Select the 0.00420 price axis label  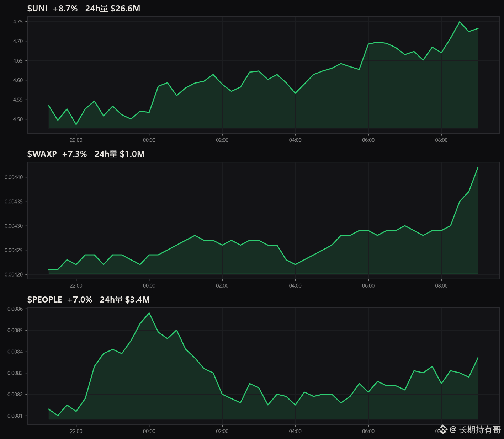coord(14,274)
